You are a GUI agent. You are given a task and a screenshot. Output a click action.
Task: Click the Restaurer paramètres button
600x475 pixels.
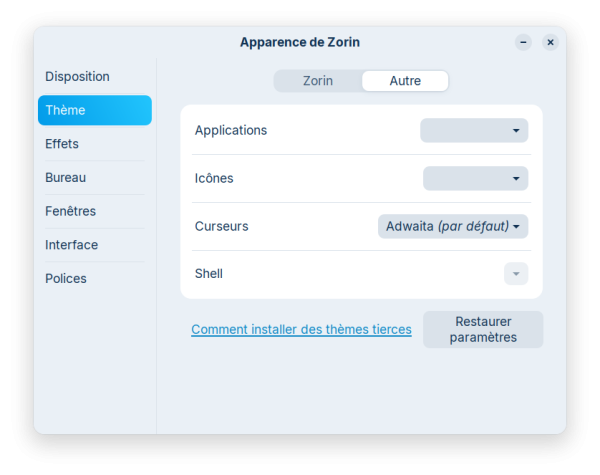[483, 329]
